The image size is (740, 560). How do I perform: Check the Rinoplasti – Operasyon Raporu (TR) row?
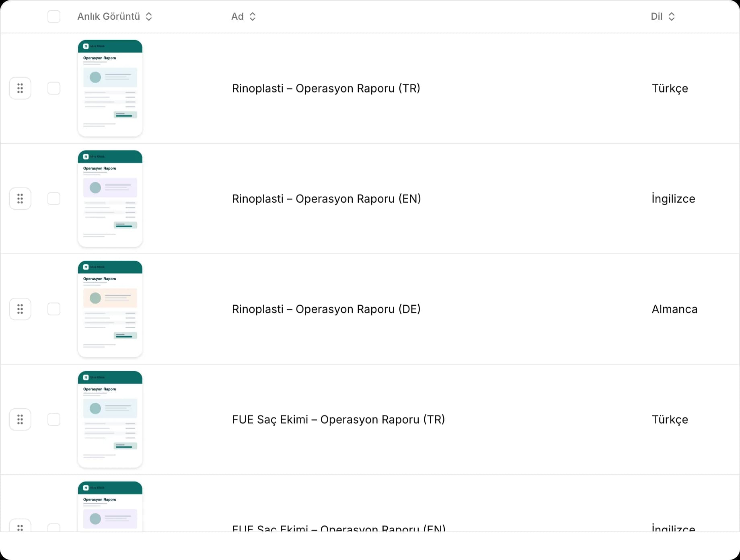pos(54,88)
